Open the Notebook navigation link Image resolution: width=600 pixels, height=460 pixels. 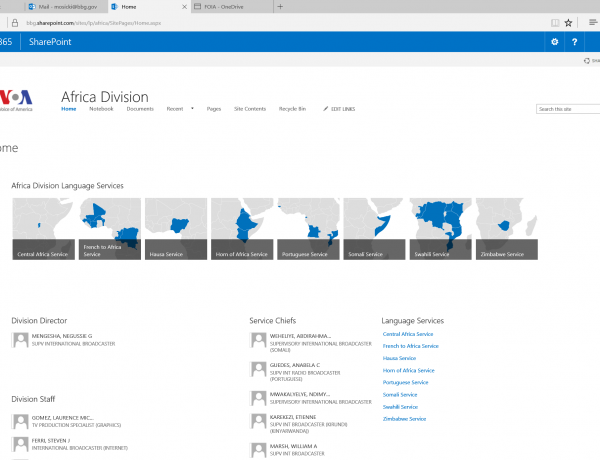pyautogui.click(x=101, y=109)
